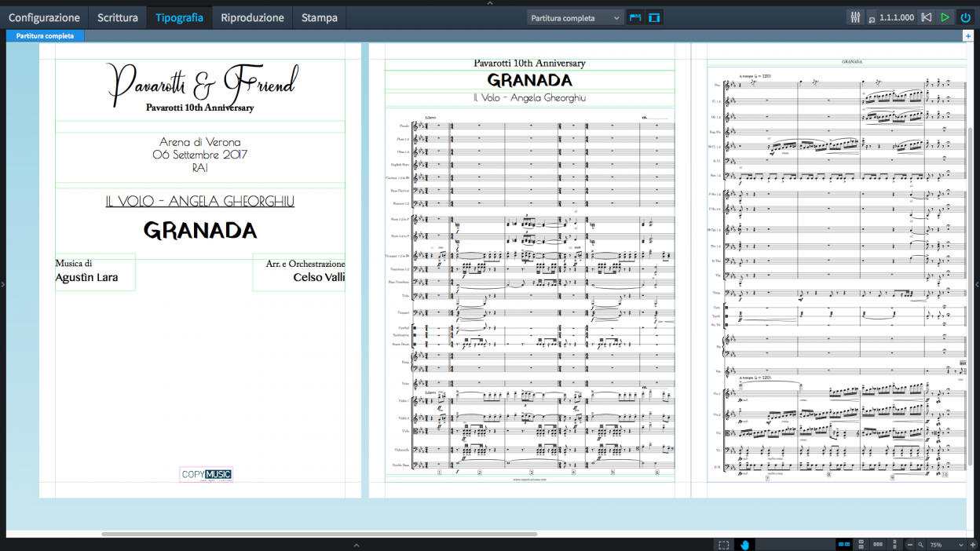Open the Mixer window icon
Viewport: 980px width, 551px height.
[856, 17]
